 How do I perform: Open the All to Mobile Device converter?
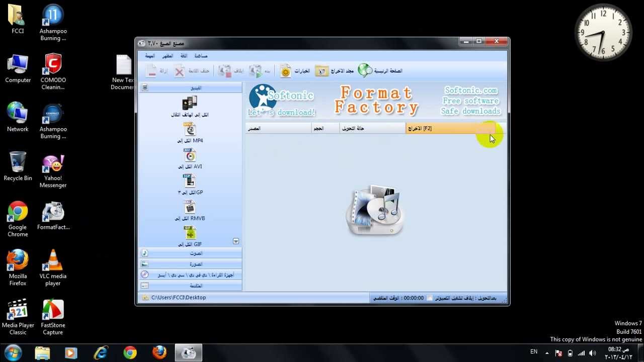click(x=190, y=107)
